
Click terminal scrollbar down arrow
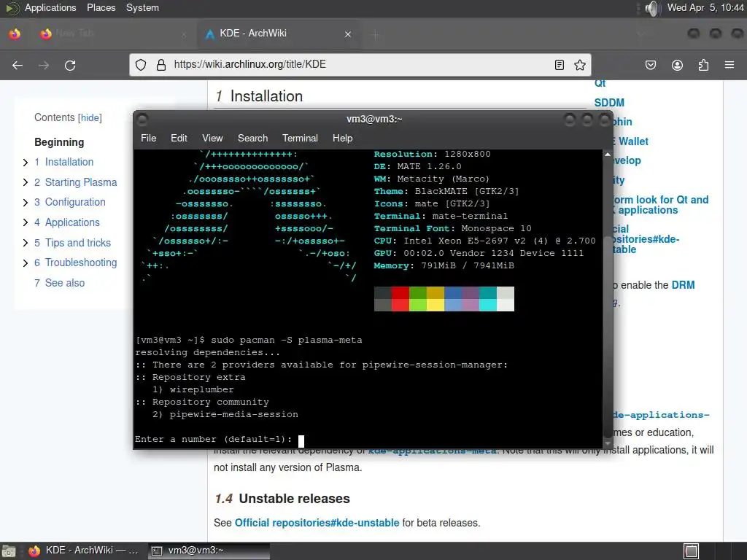pos(608,443)
